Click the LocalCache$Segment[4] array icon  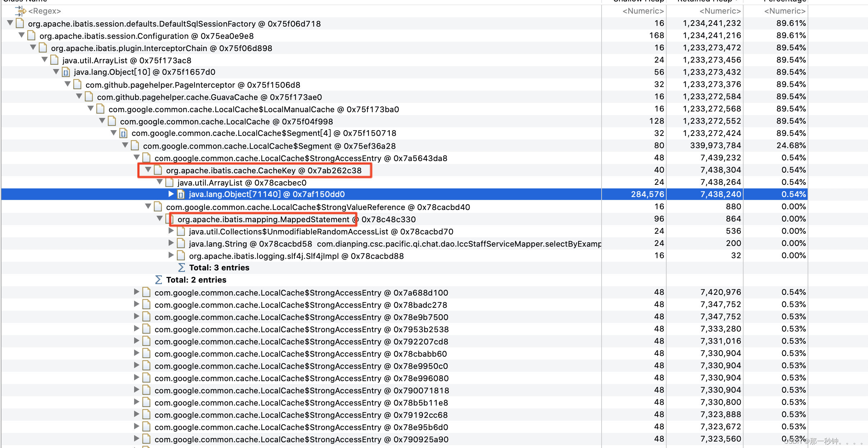tap(123, 133)
